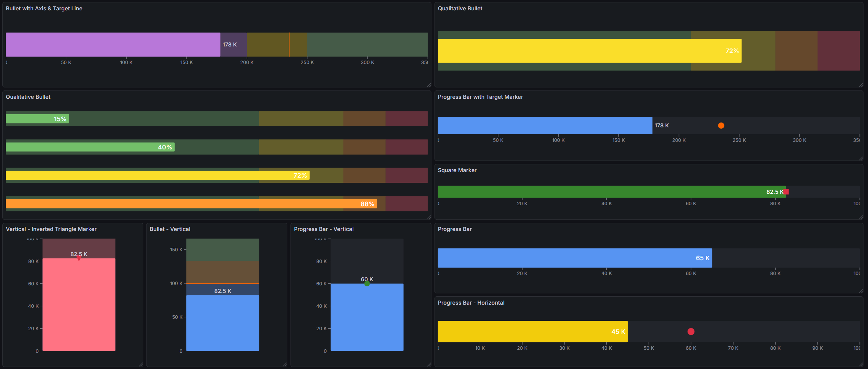The width and height of the screenshot is (868, 369).
Task: Click resize handle of Bullet with Axis panel
Action: [429, 85]
